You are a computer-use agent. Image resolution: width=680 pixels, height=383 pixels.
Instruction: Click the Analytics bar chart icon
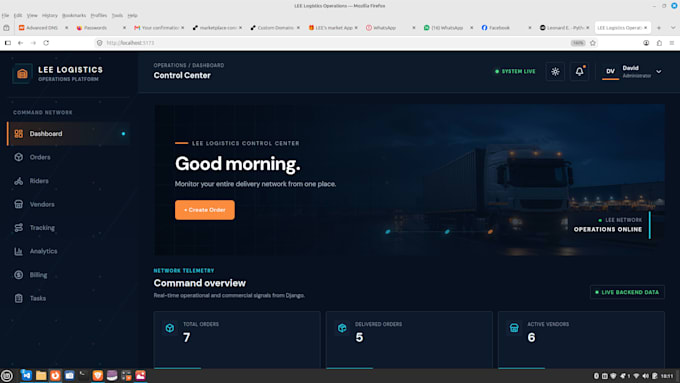(x=19, y=251)
